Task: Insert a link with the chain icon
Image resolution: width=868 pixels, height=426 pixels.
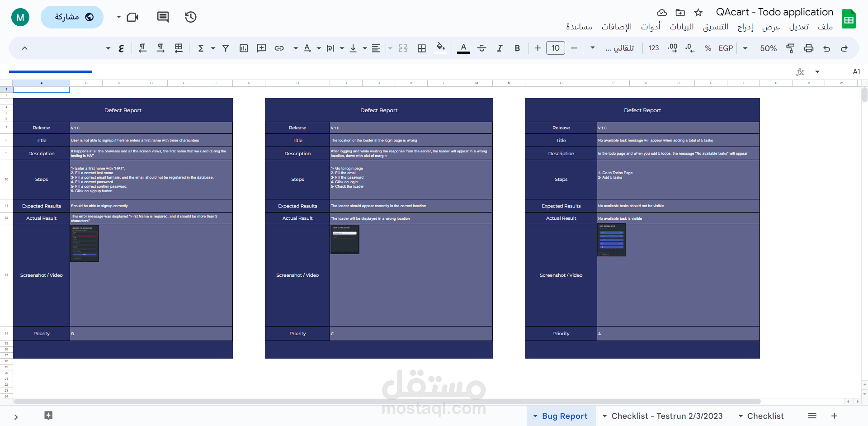Action: 279,48
